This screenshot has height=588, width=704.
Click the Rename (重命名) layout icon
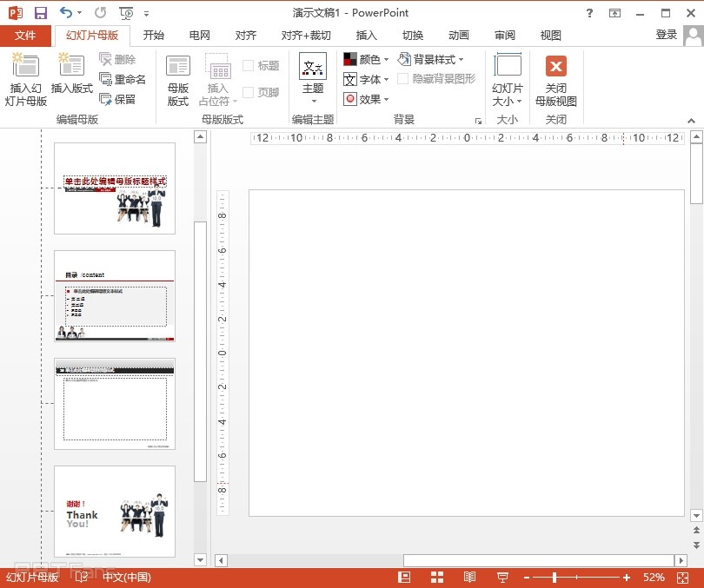[106, 80]
